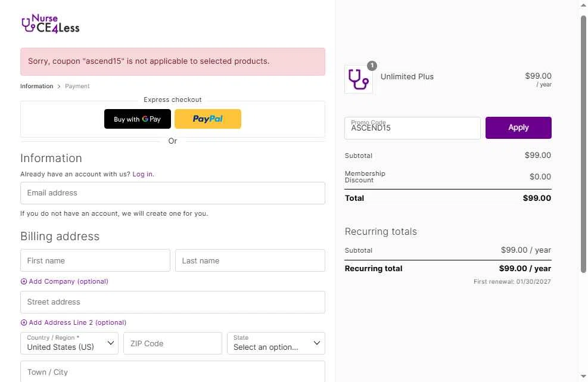Click the coupon error message banner
This screenshot has width=588, height=382.
pyautogui.click(x=173, y=61)
